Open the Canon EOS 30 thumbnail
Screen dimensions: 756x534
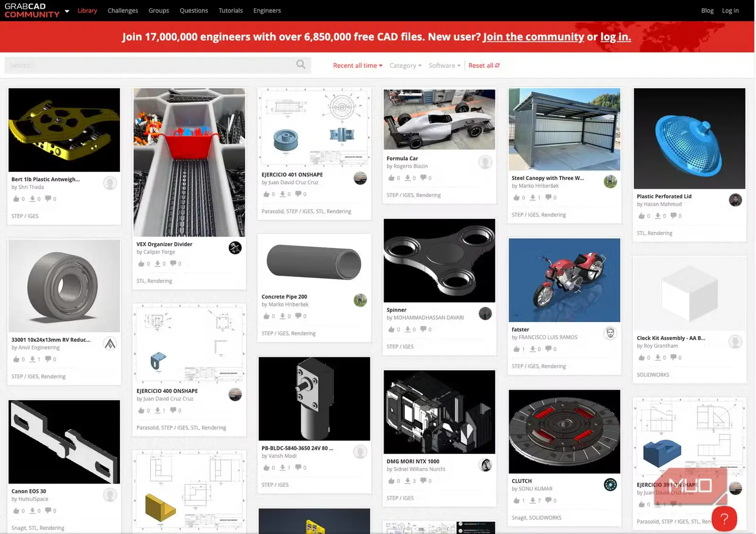coord(64,442)
